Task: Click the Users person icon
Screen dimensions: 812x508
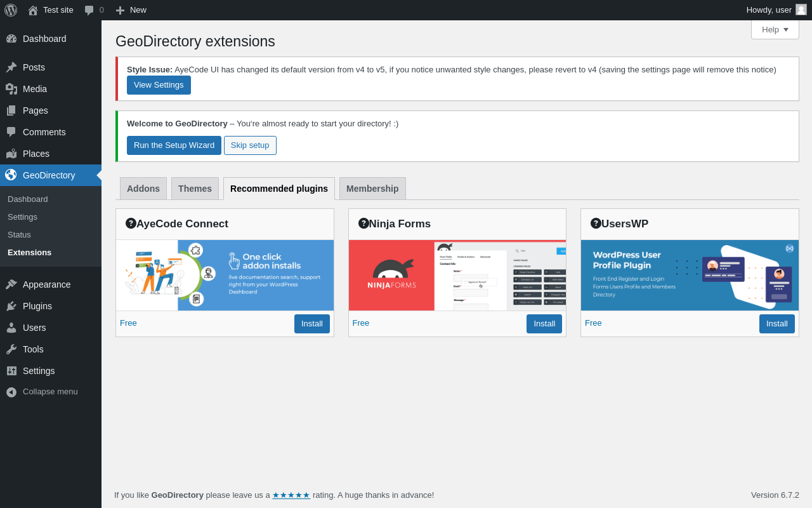Action: tap(11, 328)
